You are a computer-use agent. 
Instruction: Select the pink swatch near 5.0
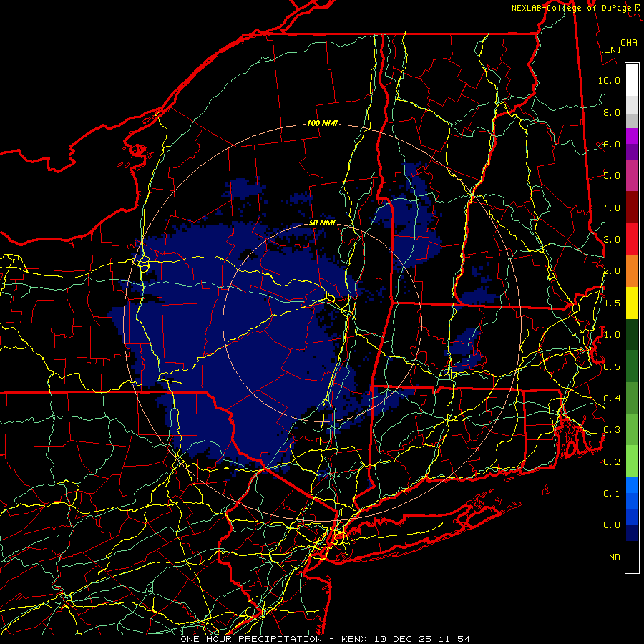click(632, 176)
